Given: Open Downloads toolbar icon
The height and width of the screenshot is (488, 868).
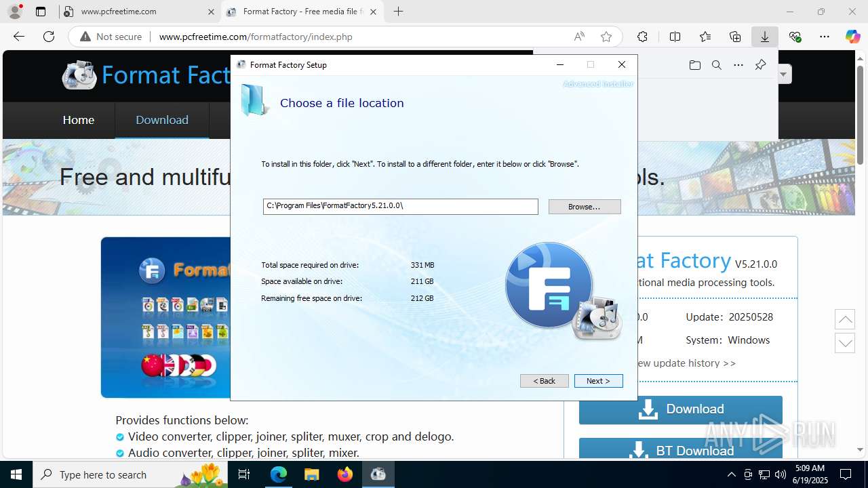Looking at the screenshot, I should [765, 37].
